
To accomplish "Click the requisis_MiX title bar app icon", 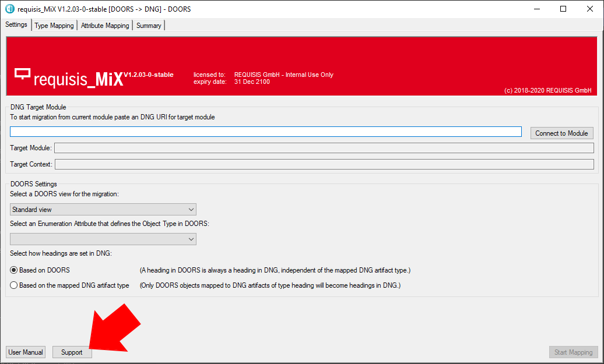I will tap(10, 9).
